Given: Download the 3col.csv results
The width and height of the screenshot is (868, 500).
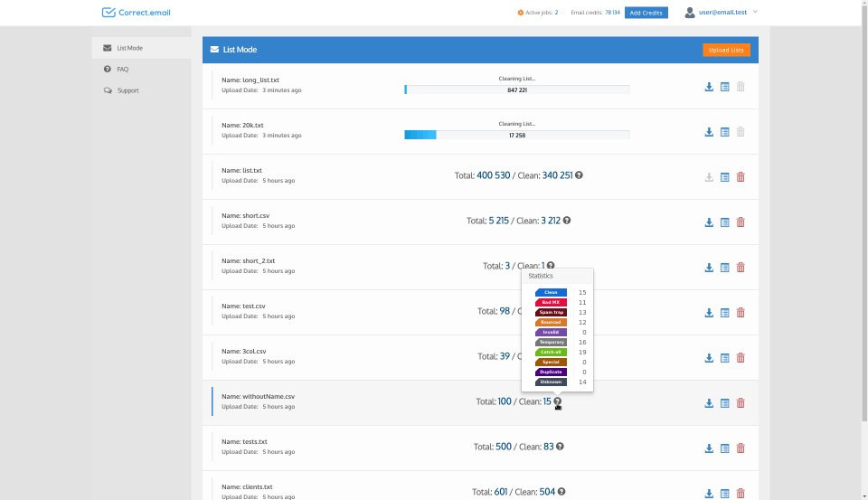Looking at the screenshot, I should click(709, 358).
